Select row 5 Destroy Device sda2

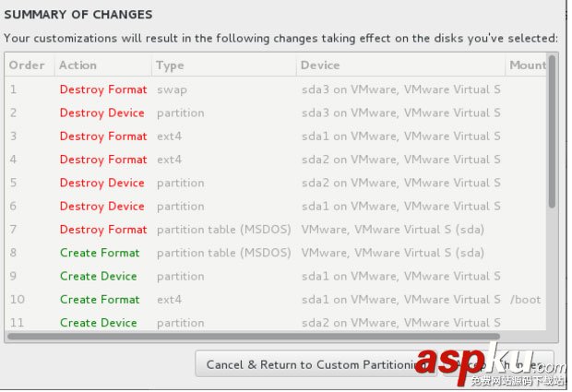coord(101,183)
